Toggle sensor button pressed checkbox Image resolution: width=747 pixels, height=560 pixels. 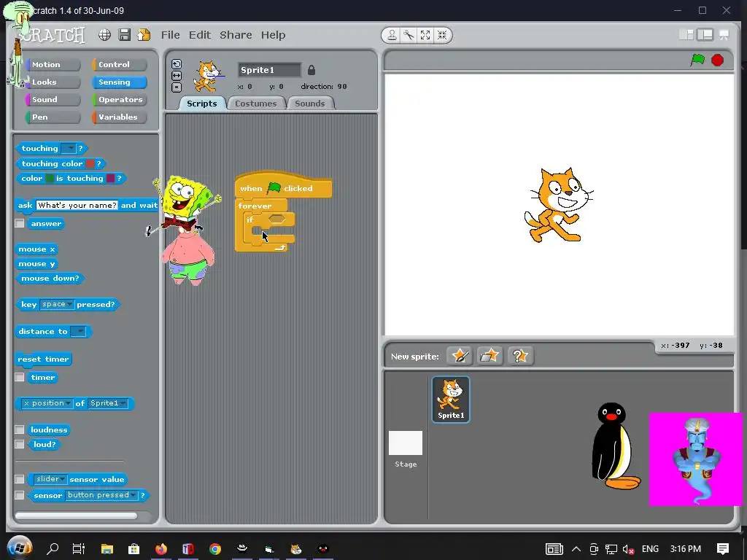20,495
